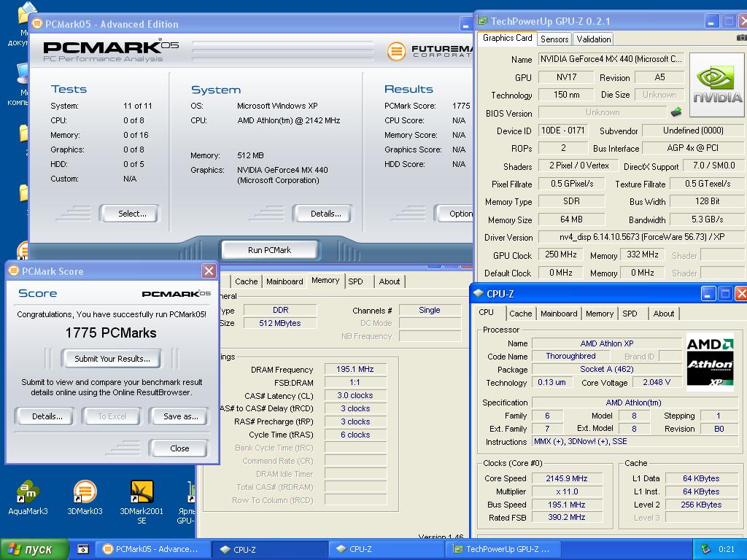747x560 pixels.
Task: Switch to the Sensors tab in GPU-Z
Action: tap(554, 39)
